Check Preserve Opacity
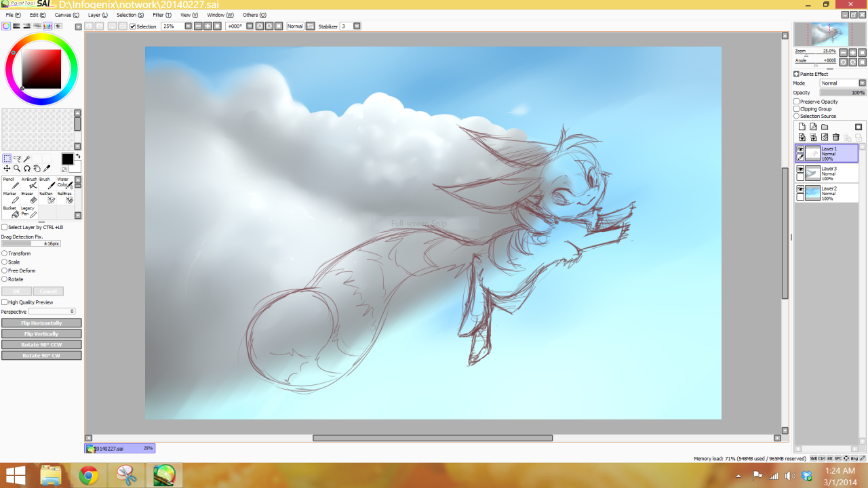868x488 pixels. (x=797, y=102)
